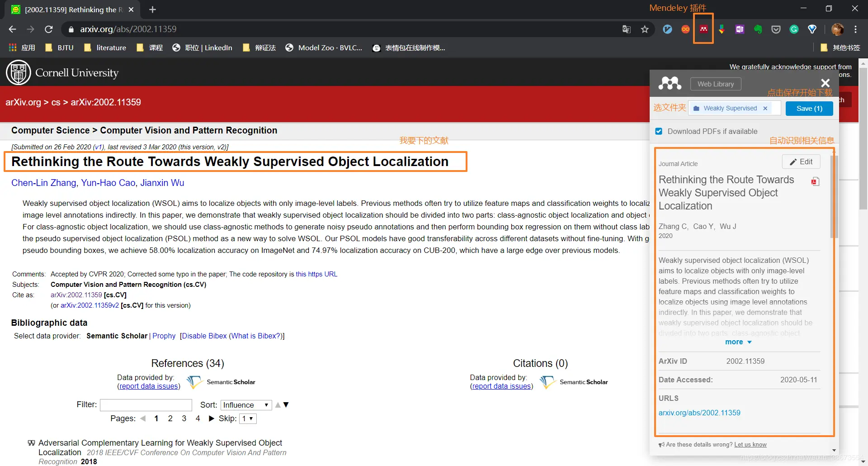Viewport: 868px width, 466px height.
Task: Go to references page 4
Action: [198, 418]
